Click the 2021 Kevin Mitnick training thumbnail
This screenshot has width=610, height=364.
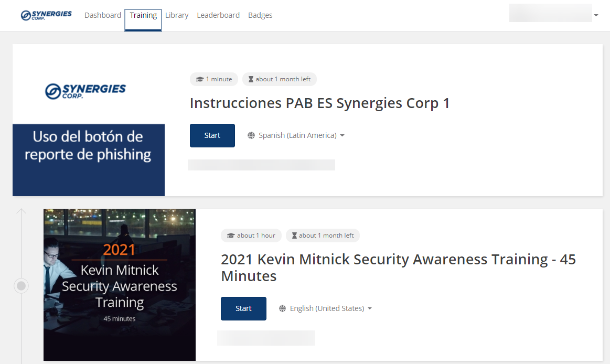tap(120, 285)
